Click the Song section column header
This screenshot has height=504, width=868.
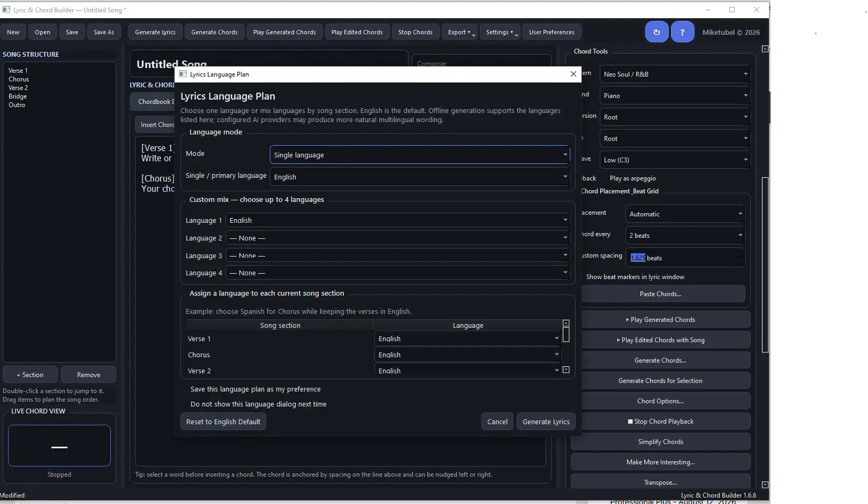click(x=280, y=325)
